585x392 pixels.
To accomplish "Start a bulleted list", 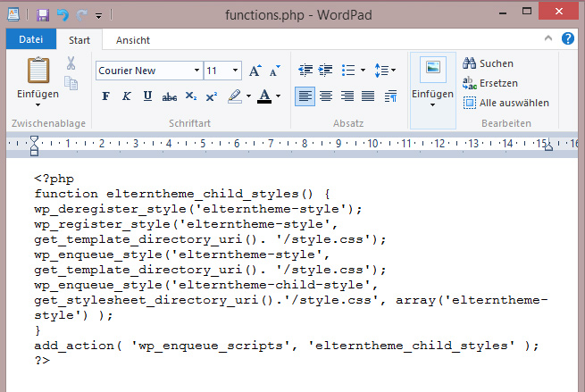I will [348, 70].
